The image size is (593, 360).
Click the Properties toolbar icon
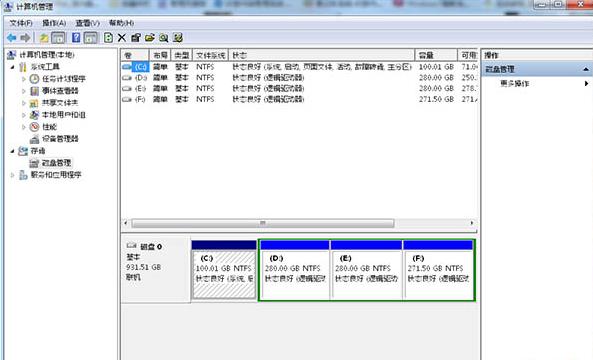(136, 38)
